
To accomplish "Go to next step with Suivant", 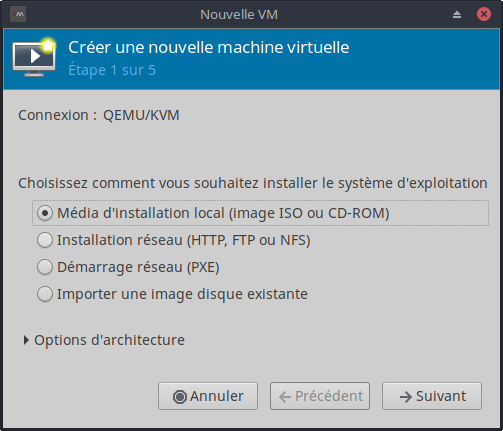I will click(x=432, y=396).
